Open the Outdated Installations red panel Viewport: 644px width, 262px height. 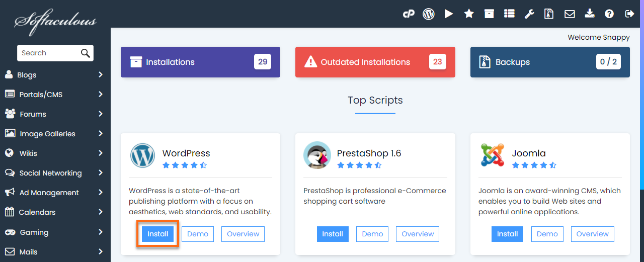coord(375,62)
